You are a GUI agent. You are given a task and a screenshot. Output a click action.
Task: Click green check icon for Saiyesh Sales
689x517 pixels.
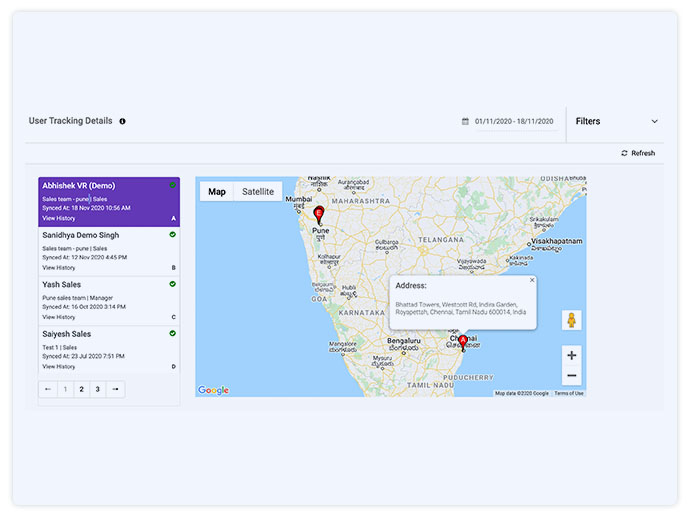coord(173,333)
